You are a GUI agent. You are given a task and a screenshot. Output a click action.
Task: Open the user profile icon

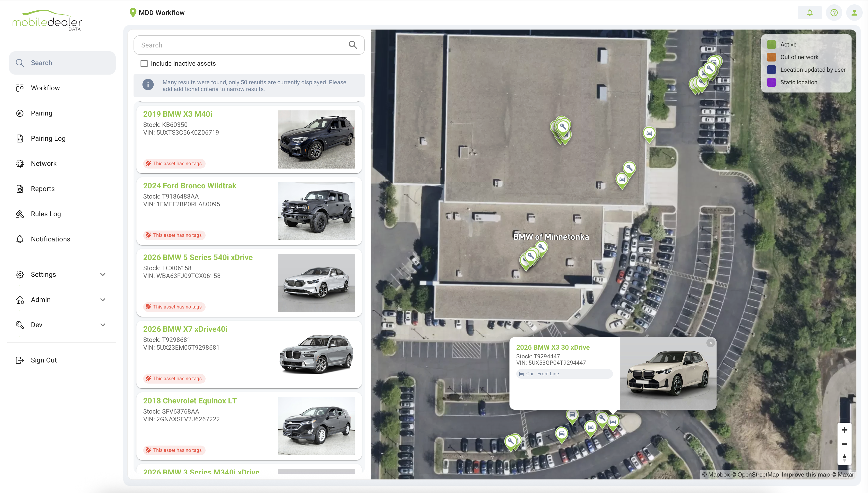tap(854, 13)
